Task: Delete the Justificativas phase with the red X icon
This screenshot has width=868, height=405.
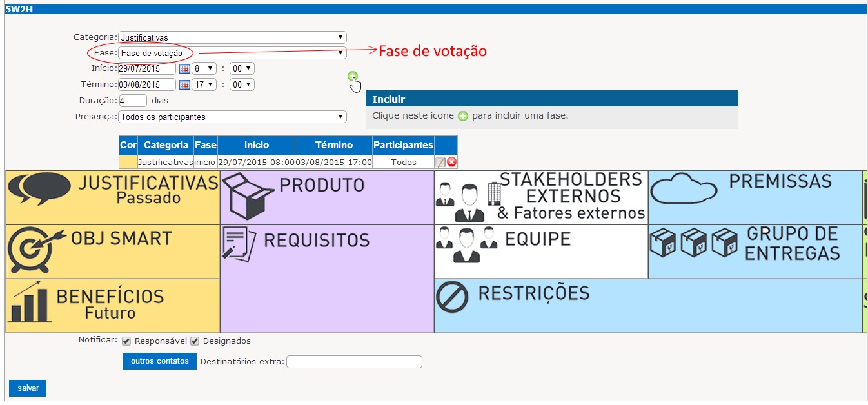Action: [452, 162]
